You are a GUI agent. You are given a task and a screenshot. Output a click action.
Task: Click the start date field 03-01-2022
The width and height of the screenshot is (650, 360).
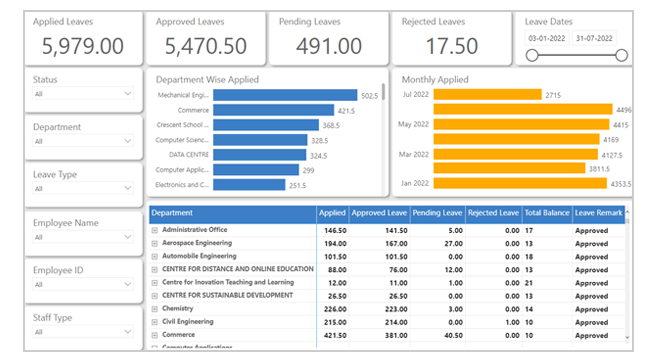click(547, 38)
